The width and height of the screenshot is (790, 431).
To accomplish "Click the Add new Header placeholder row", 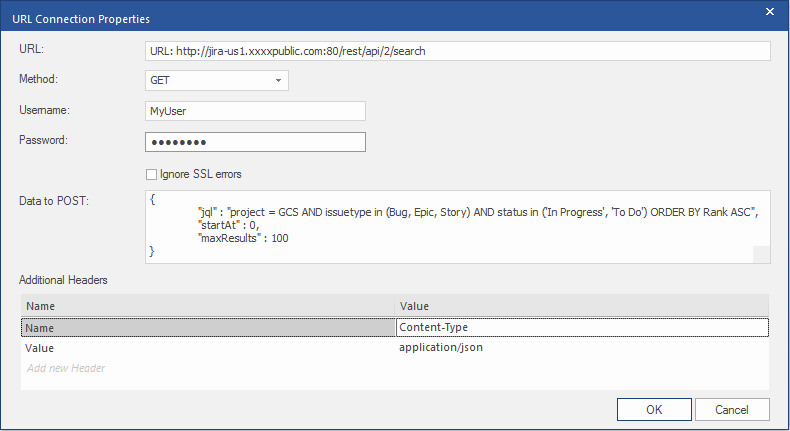I will [x=66, y=368].
